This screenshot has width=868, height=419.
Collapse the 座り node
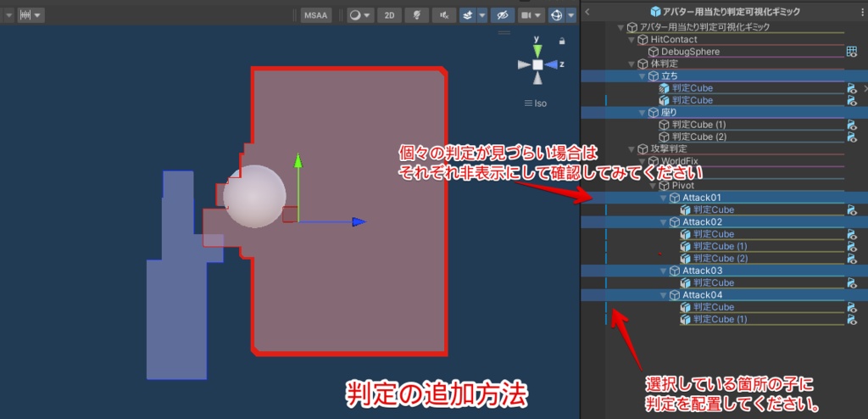pos(643,113)
